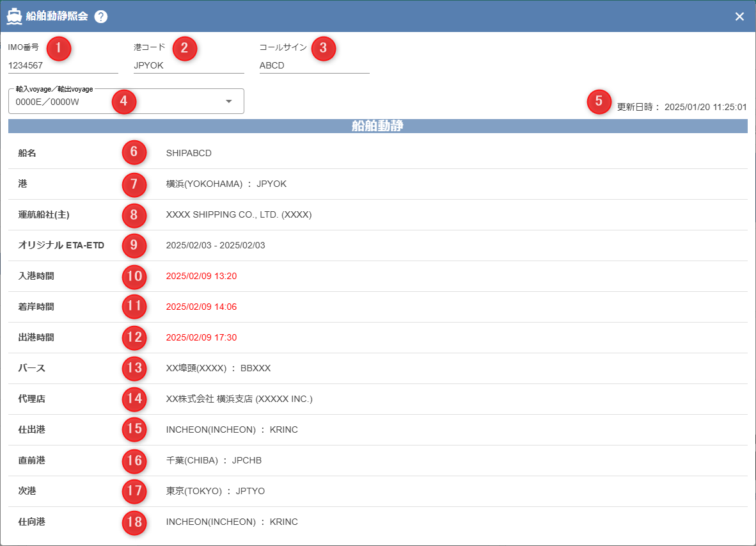Screen dimensions: 756x546
Task: Click the 代理店 row agency name
Action: [x=239, y=399]
